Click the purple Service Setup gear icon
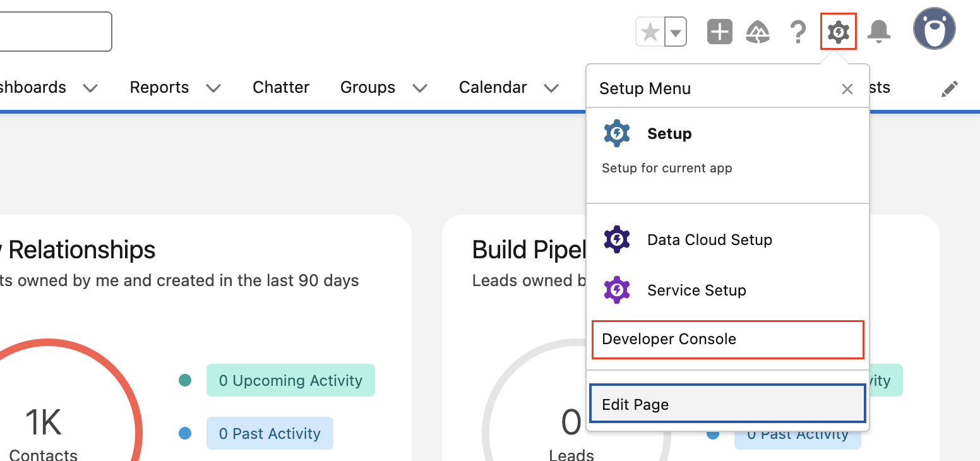The width and height of the screenshot is (980, 461). point(617,290)
